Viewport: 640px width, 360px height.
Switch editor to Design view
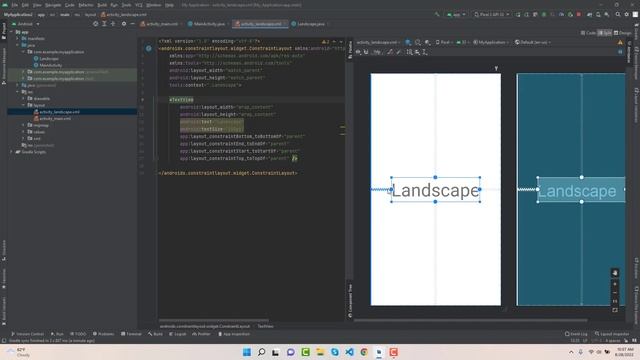click(x=622, y=33)
